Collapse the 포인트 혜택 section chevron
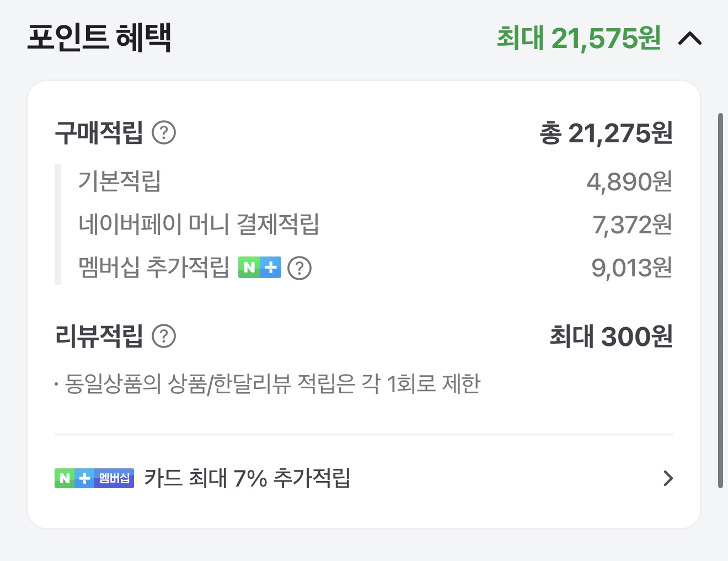 [x=689, y=39]
